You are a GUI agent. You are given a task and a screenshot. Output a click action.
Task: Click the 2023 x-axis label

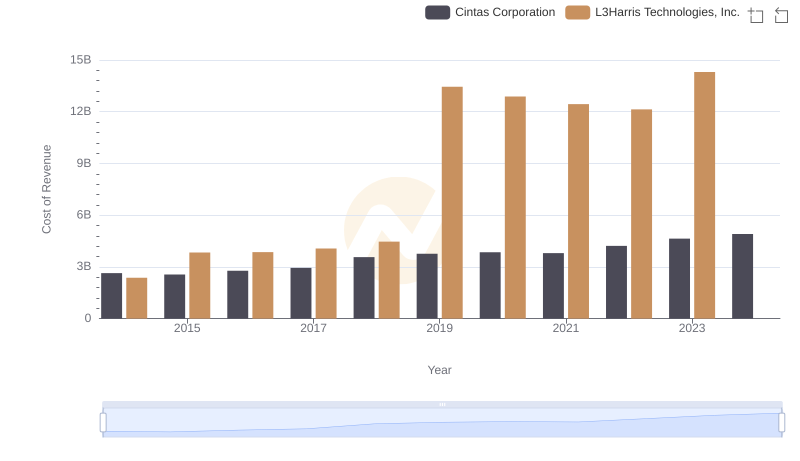(692, 328)
